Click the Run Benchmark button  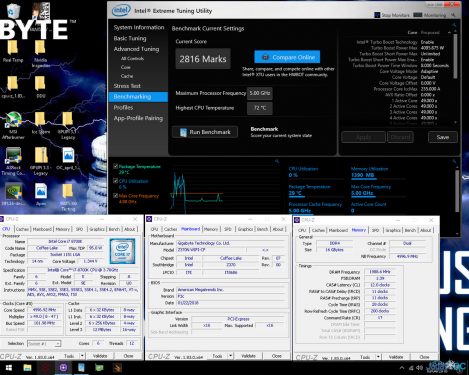pyautogui.click(x=205, y=132)
